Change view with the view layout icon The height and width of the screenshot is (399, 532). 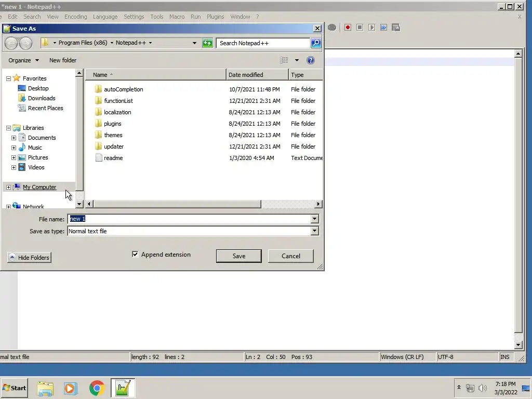[284, 60]
